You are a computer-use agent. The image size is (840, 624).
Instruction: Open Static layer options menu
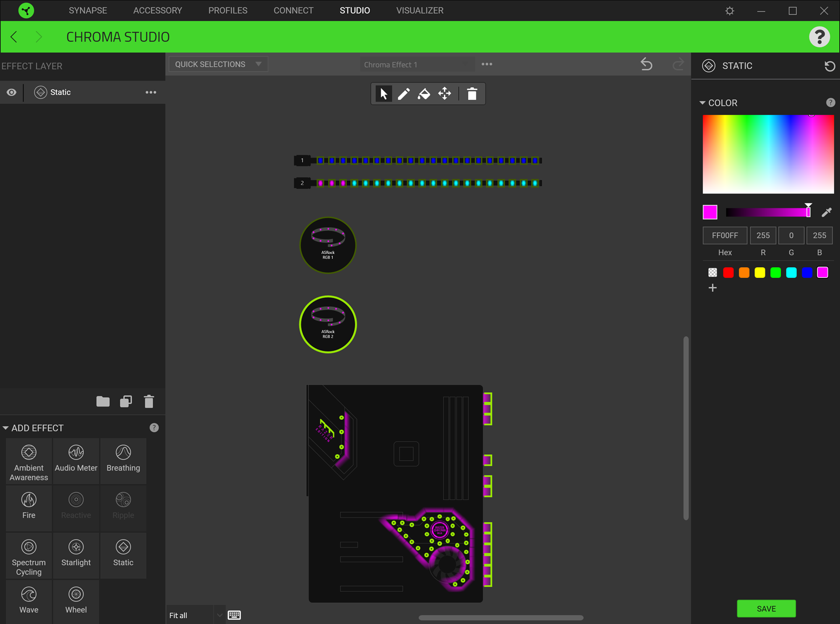pos(151,92)
